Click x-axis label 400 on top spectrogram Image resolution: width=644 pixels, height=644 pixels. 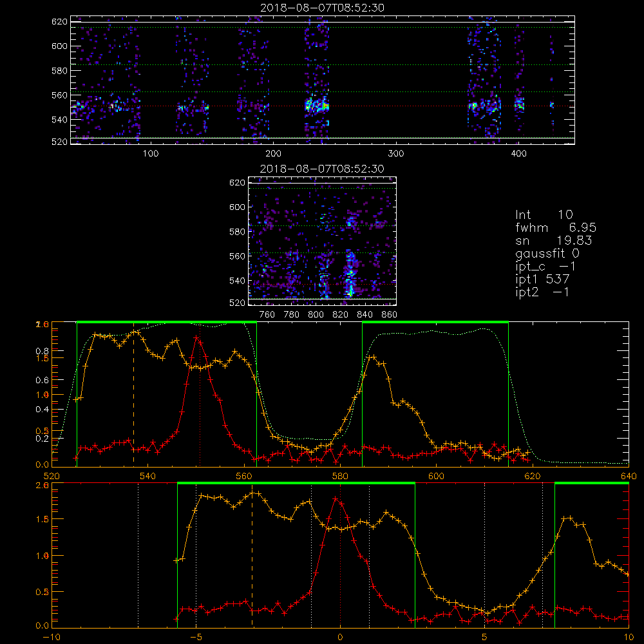pos(518,154)
